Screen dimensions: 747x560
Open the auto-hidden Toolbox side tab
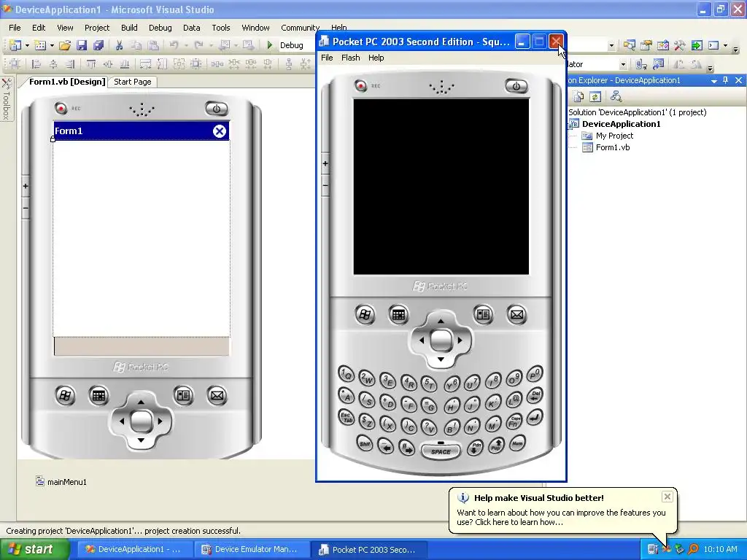[x=6, y=98]
